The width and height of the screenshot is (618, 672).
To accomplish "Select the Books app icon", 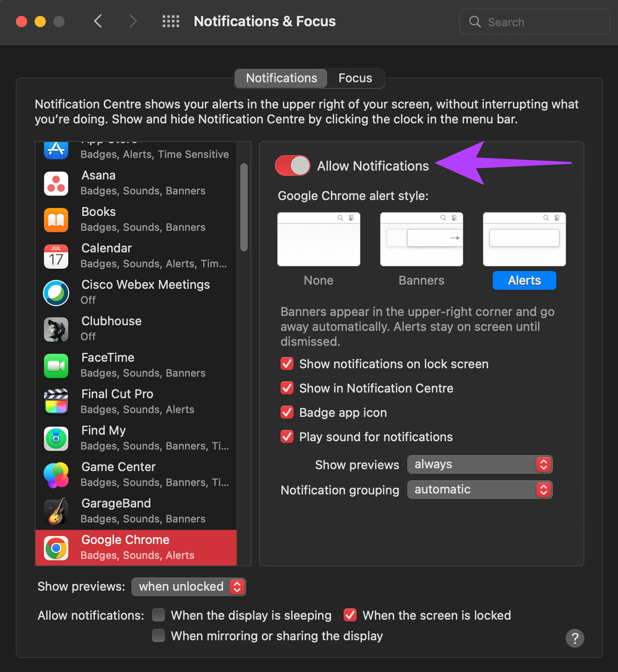I will tap(56, 220).
